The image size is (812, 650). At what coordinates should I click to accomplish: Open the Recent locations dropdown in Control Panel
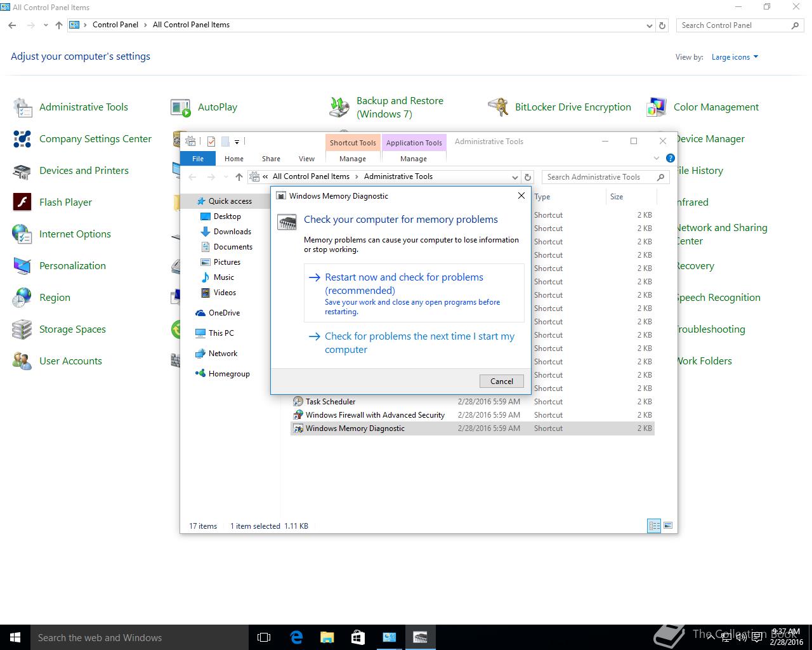tap(46, 25)
